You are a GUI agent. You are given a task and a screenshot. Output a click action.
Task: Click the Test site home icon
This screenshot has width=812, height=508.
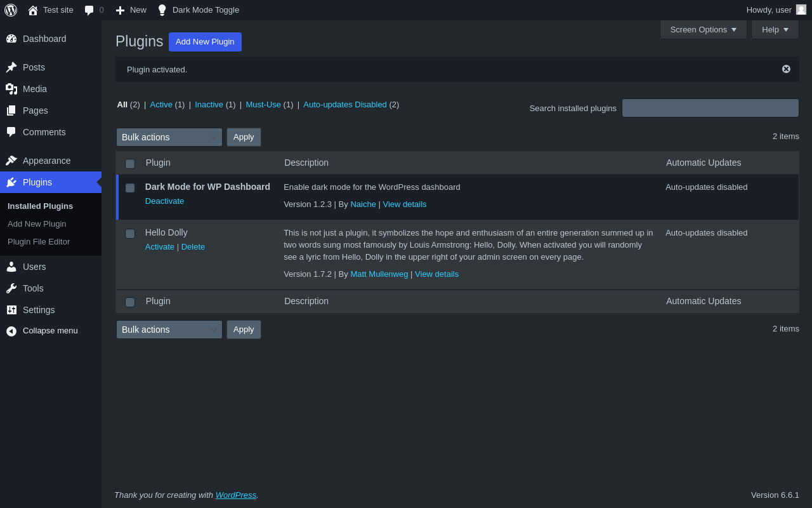coord(33,10)
